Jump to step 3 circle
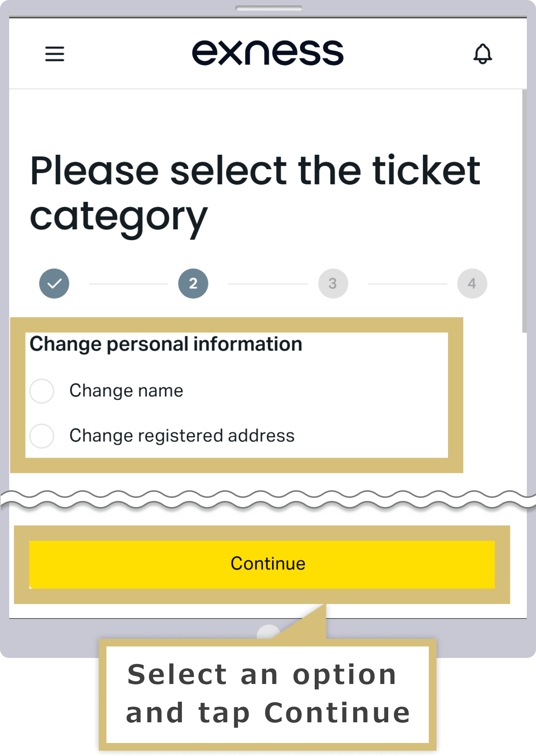 [333, 283]
